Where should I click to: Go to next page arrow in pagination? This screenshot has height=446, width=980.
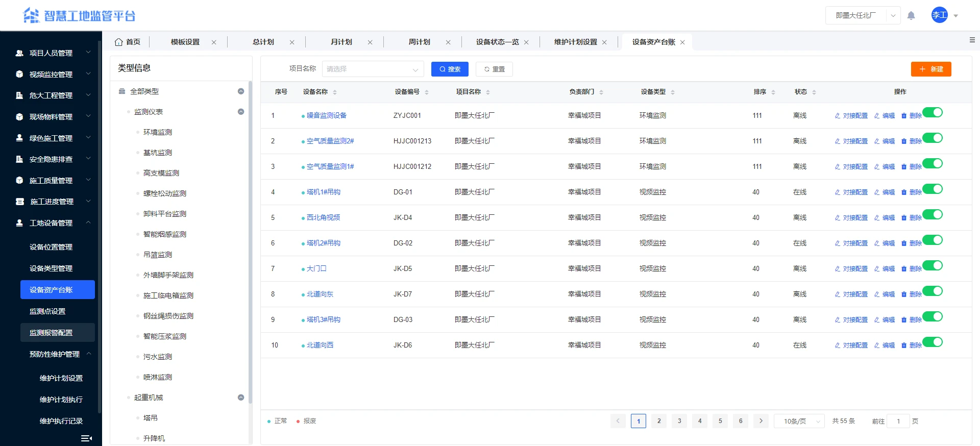click(x=761, y=421)
